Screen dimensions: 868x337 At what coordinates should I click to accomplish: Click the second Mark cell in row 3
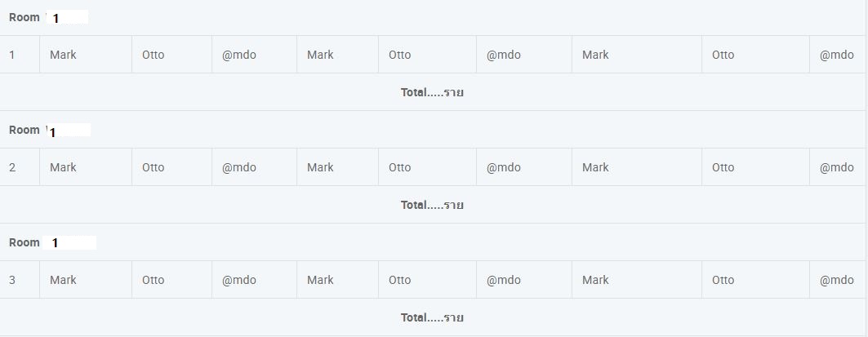[x=338, y=280]
